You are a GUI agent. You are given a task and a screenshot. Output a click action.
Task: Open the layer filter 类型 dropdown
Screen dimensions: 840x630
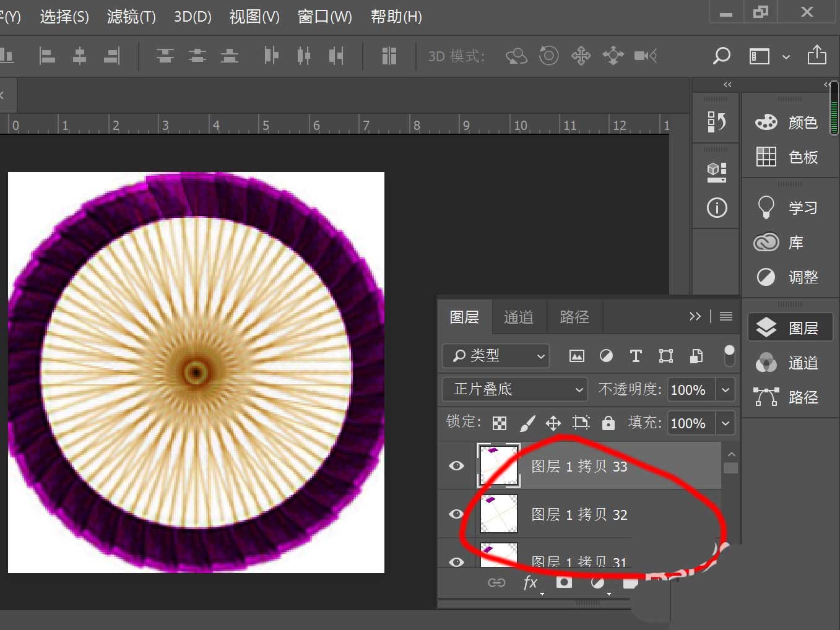[495, 356]
